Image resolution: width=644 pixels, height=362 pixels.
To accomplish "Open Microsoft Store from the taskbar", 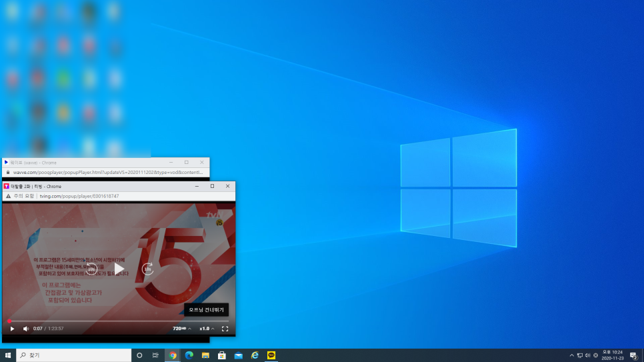I will (222, 355).
